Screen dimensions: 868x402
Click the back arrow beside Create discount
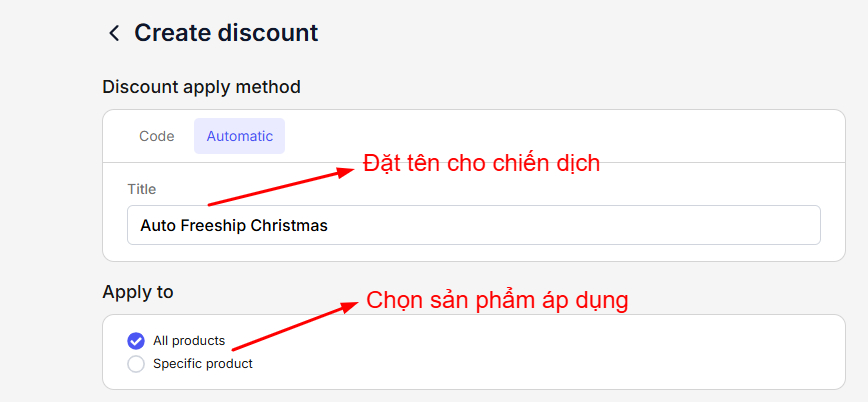click(113, 33)
